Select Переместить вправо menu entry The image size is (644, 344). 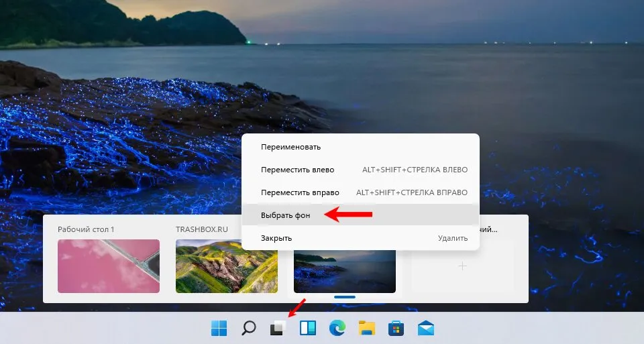pyautogui.click(x=360, y=192)
